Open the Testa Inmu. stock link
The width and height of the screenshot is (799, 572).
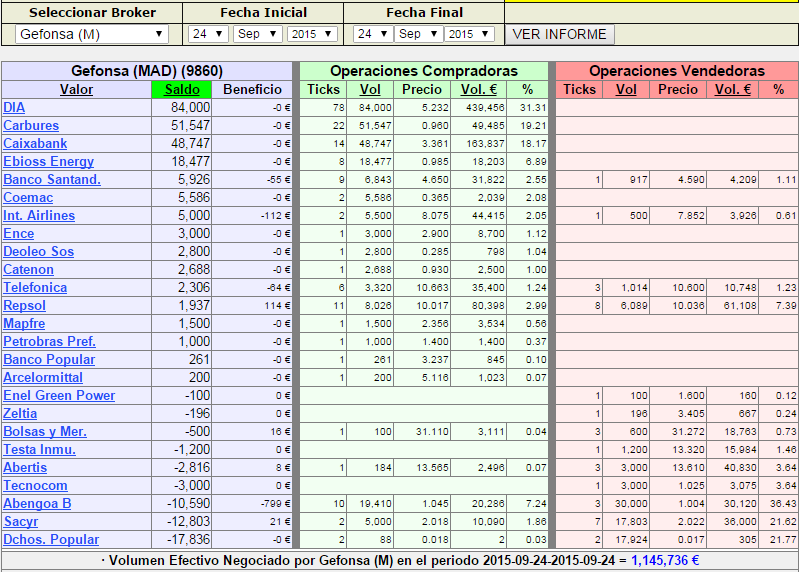coord(40,450)
